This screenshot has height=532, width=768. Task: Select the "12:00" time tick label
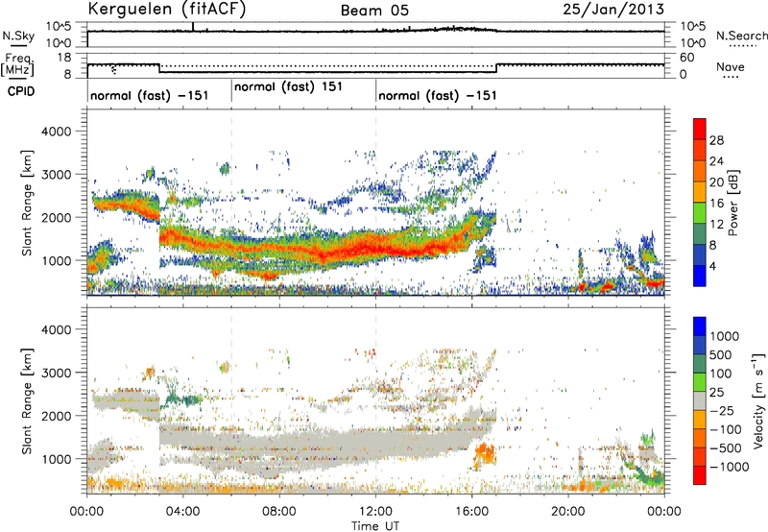(x=375, y=512)
